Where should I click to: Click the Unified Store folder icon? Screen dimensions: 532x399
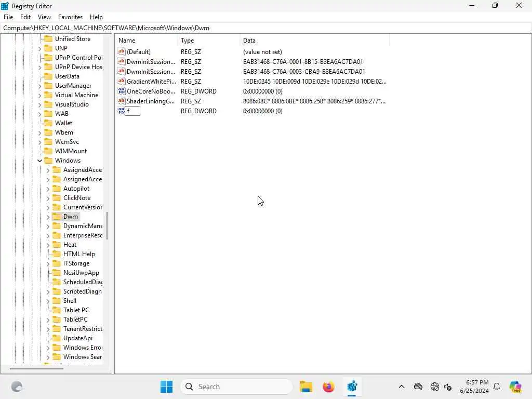[x=48, y=38]
